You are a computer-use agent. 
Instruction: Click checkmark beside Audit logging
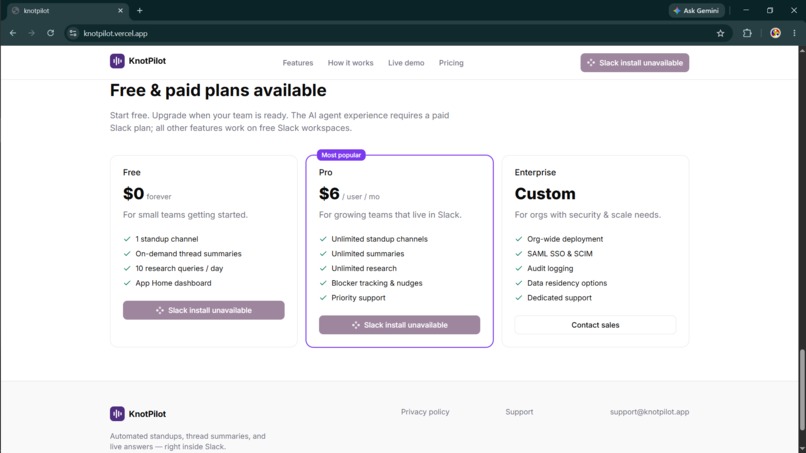pos(519,268)
